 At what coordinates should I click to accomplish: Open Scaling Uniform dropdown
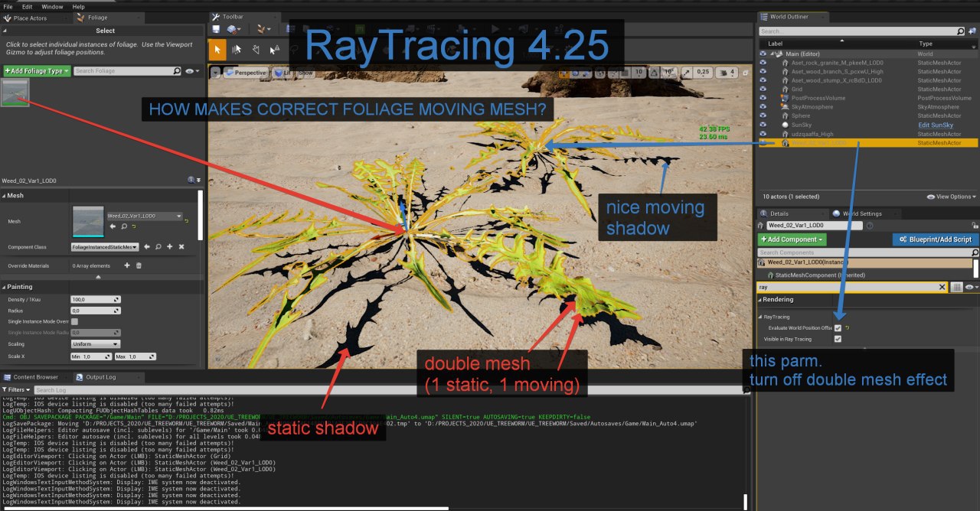coord(95,344)
